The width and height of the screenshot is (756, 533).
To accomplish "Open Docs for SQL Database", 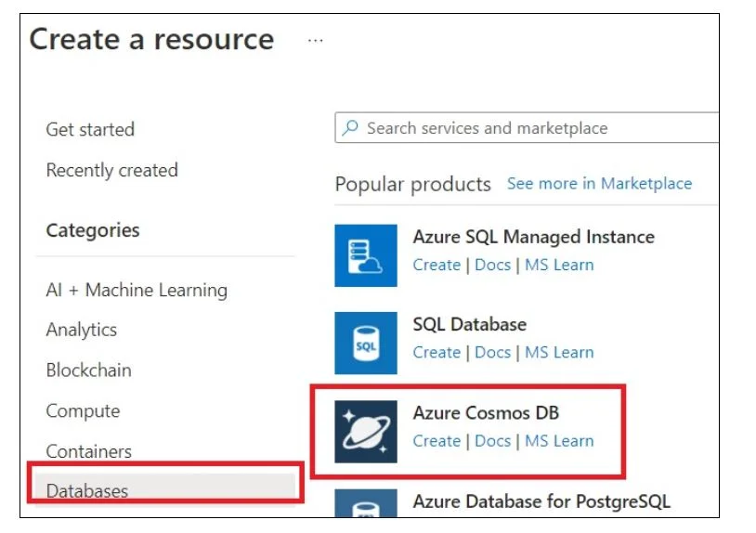I will coord(493,353).
